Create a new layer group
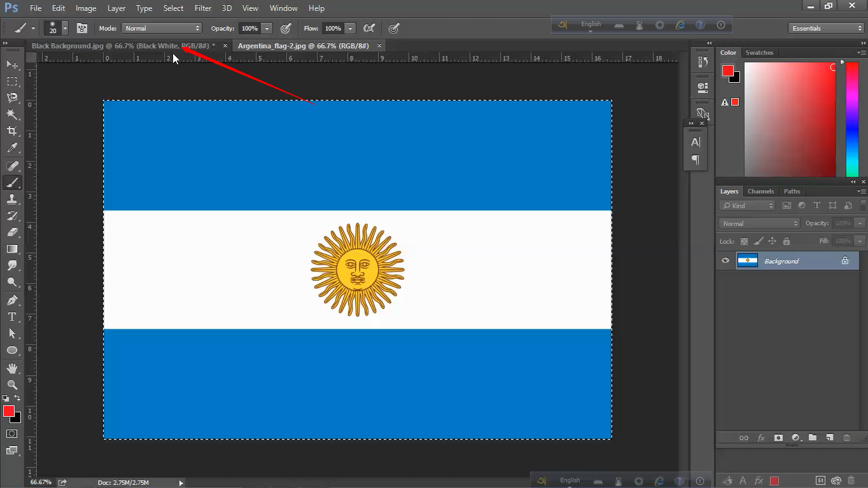Screen dimensions: 868x488 (813, 438)
